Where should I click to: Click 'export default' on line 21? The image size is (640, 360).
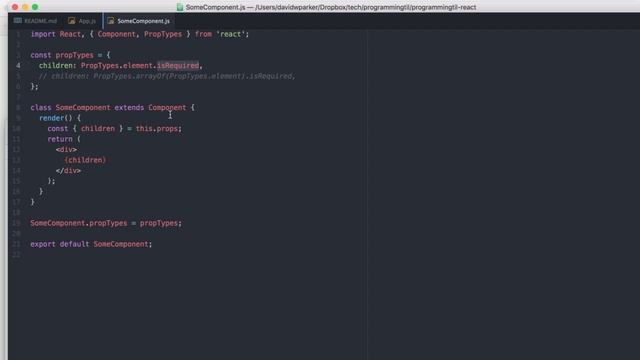(60, 244)
